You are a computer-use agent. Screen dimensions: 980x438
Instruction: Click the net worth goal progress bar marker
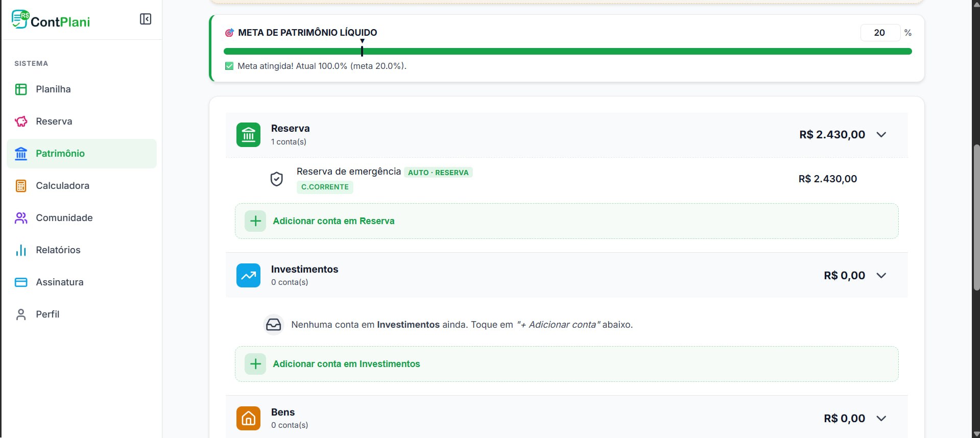[362, 49]
